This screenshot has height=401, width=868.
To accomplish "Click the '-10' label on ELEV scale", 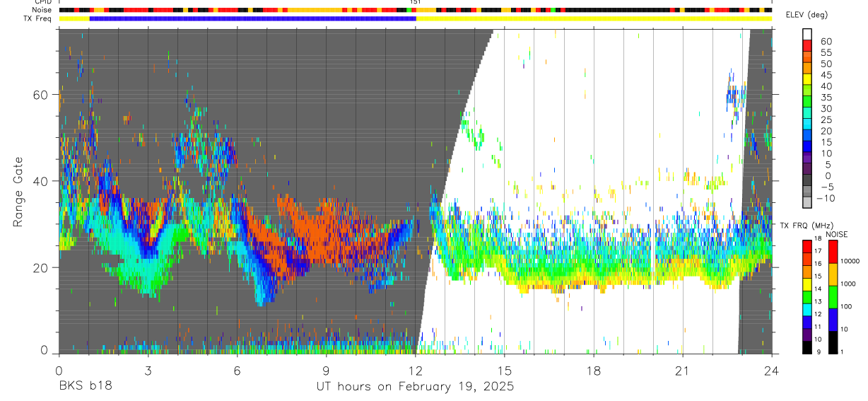I will click(824, 198).
